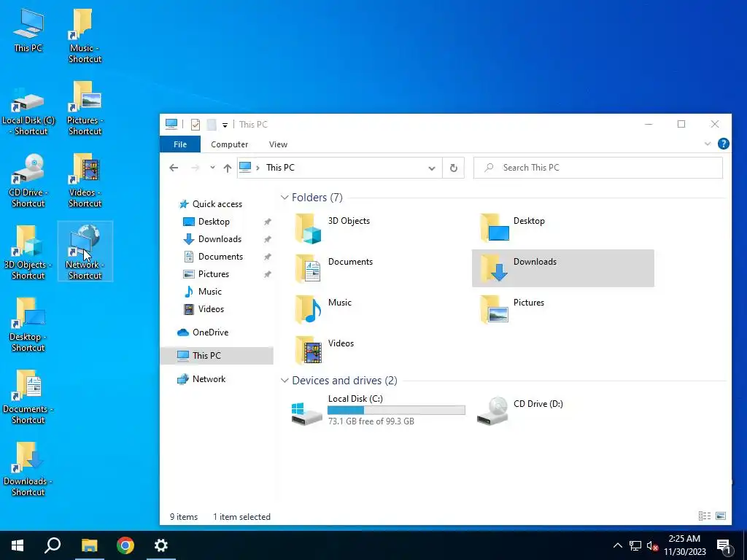Open taskbar Search
This screenshot has height=560, width=747.
53,545
